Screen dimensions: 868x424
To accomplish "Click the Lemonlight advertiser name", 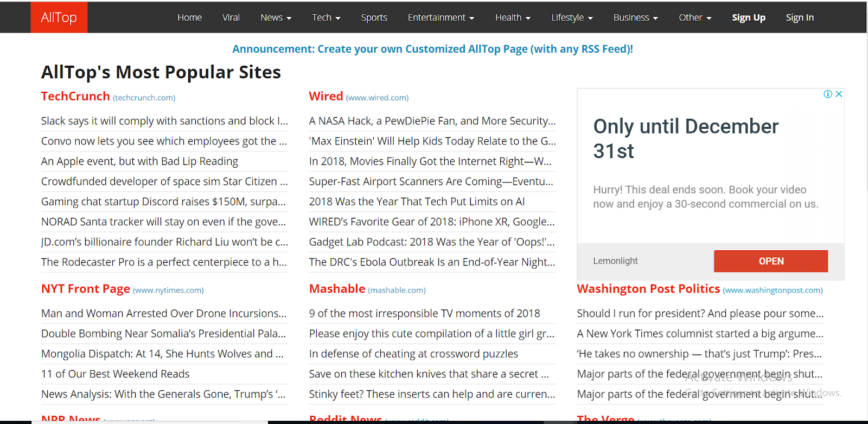I will (615, 261).
